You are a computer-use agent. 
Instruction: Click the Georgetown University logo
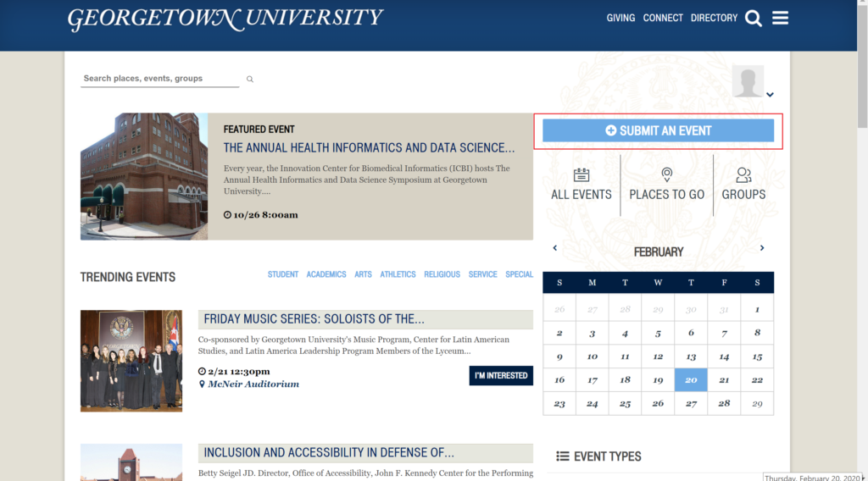(x=225, y=19)
